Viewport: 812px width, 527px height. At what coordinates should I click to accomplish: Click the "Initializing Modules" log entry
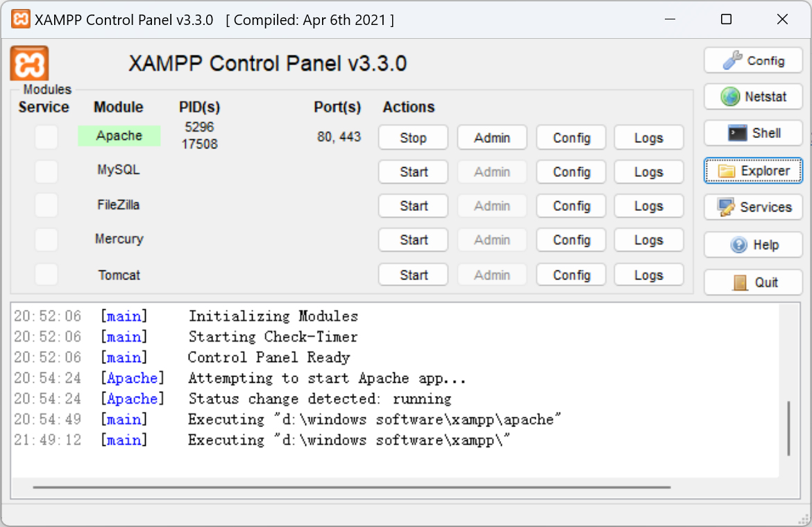(273, 316)
